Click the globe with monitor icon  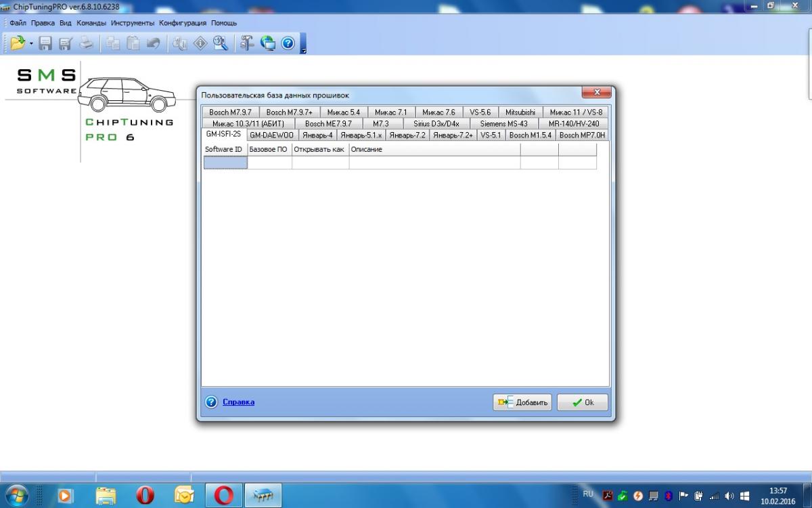click(x=268, y=43)
